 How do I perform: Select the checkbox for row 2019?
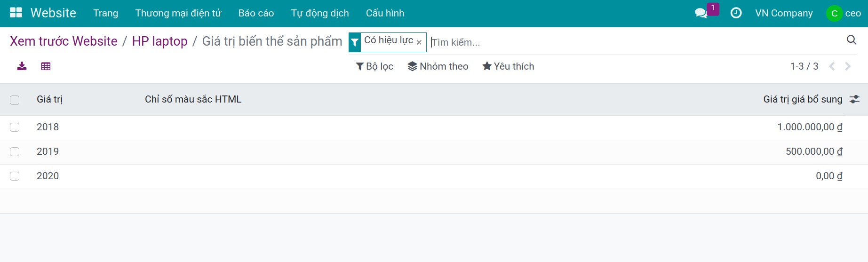pos(15,151)
